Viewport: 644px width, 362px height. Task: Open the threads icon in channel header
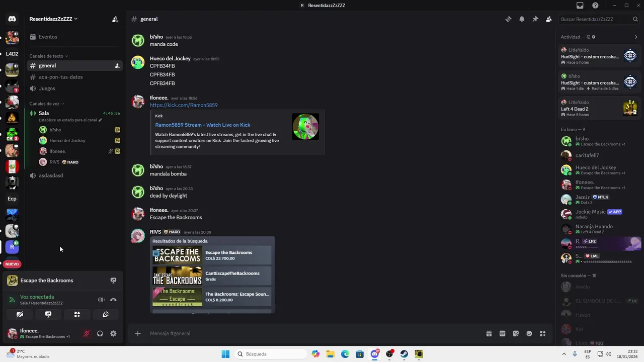tap(508, 19)
